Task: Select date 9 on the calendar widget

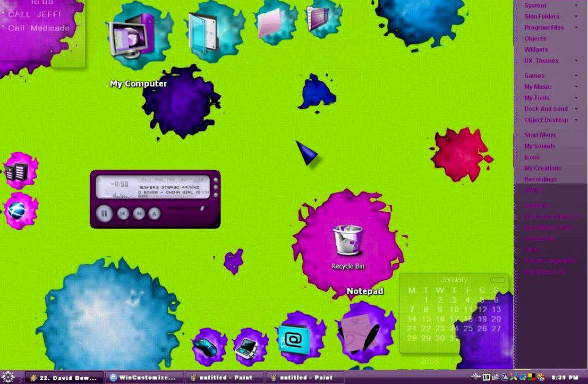Action: tap(440, 310)
